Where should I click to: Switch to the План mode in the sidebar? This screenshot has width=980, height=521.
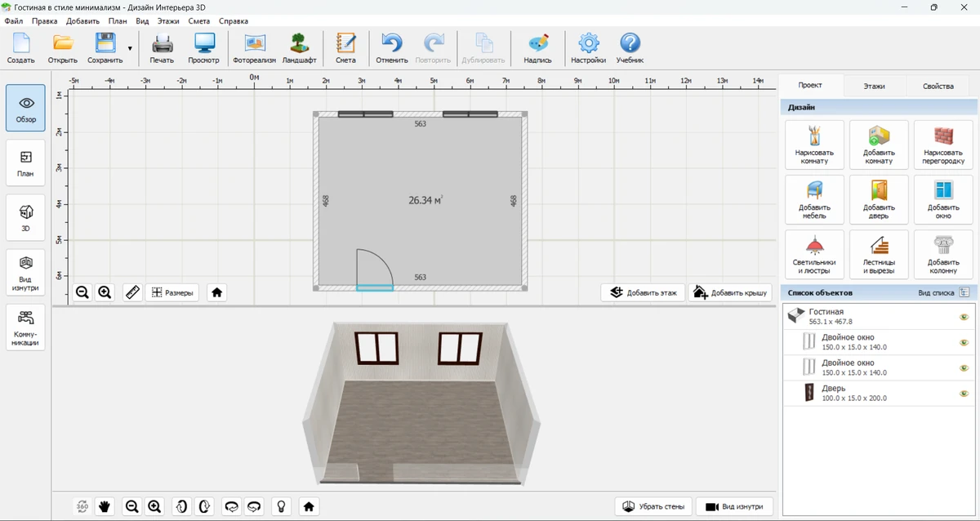(x=26, y=163)
